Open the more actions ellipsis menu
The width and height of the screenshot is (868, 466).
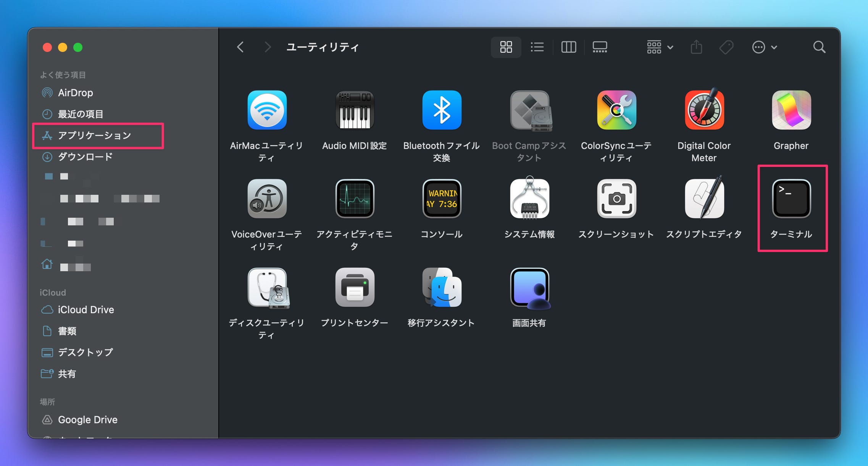click(764, 47)
